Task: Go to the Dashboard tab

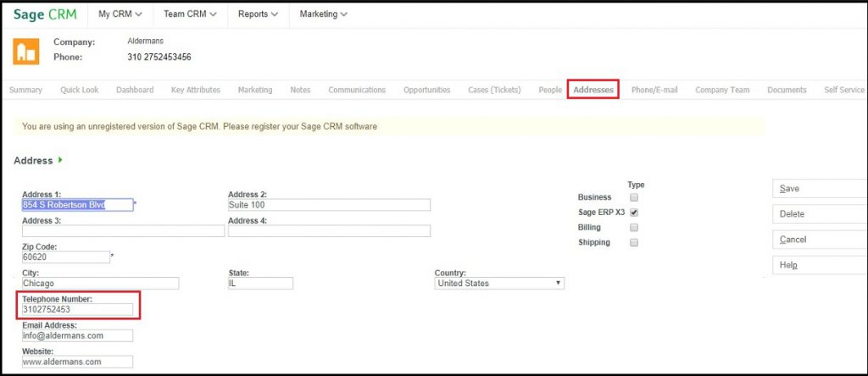Action: [135, 90]
